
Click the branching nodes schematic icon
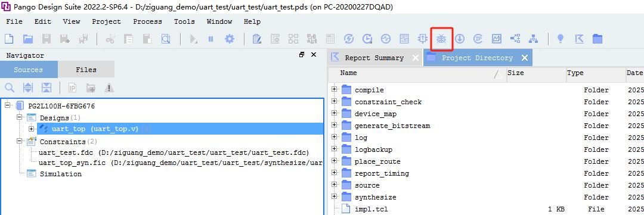(515, 39)
